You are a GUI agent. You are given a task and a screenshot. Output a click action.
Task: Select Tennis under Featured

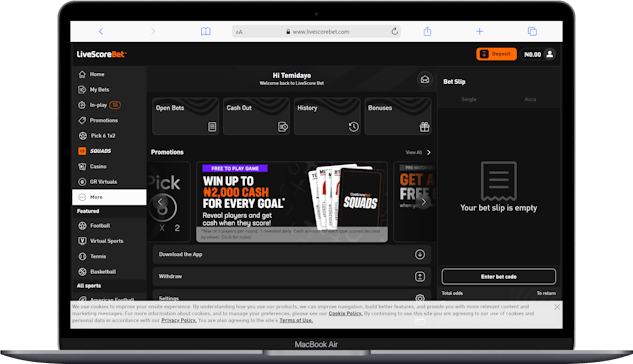(x=109, y=256)
